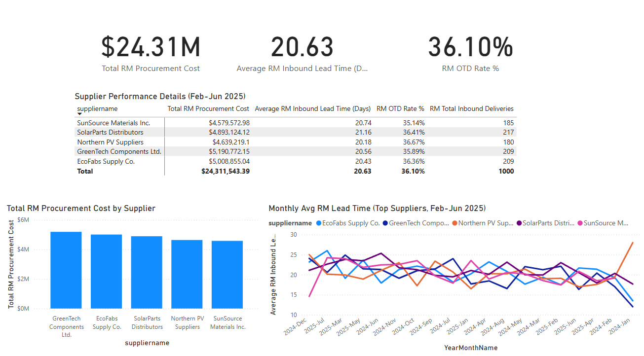This screenshot has width=644, height=356.
Task: Select the GreenTech Components Ltd. table row
Action: click(197, 151)
